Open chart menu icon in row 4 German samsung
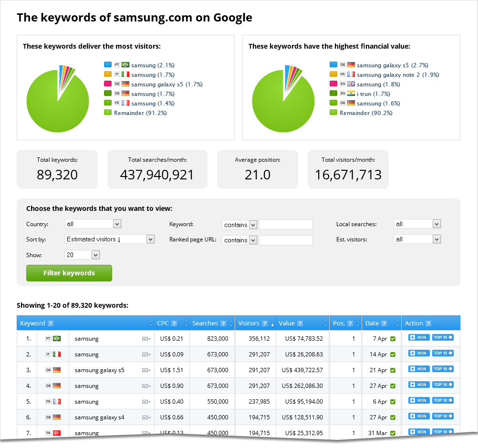 tap(146, 386)
